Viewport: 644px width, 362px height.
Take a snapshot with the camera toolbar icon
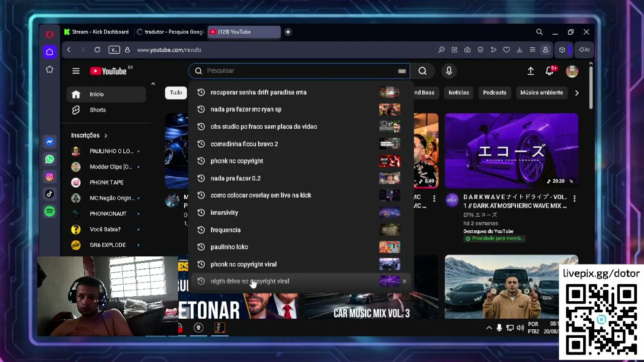(467, 50)
